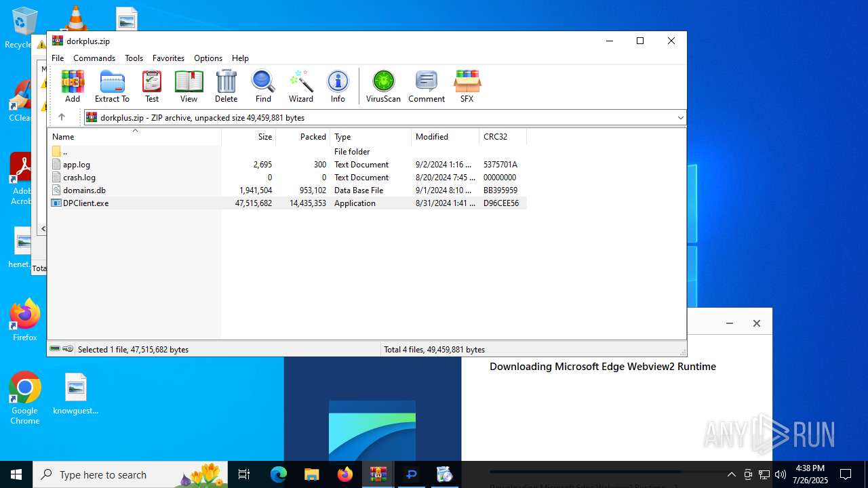This screenshot has height=488, width=868.
Task: Click the drive icon in status bar
Action: coord(55,349)
